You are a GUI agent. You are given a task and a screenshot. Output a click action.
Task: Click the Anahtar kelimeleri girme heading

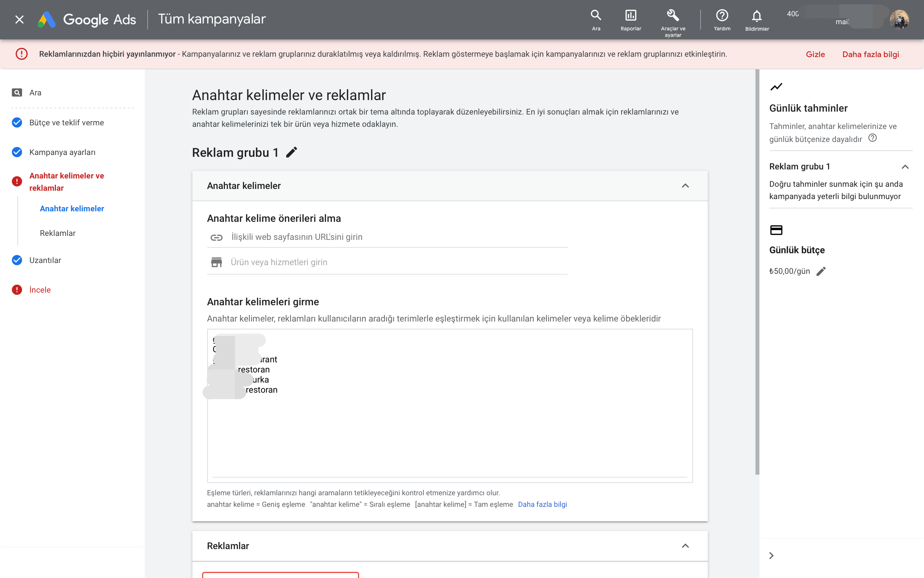[x=263, y=302]
